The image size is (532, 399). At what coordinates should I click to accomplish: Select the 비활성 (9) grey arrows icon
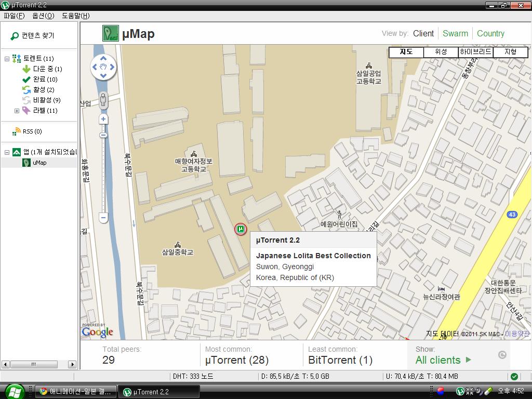click(x=26, y=100)
